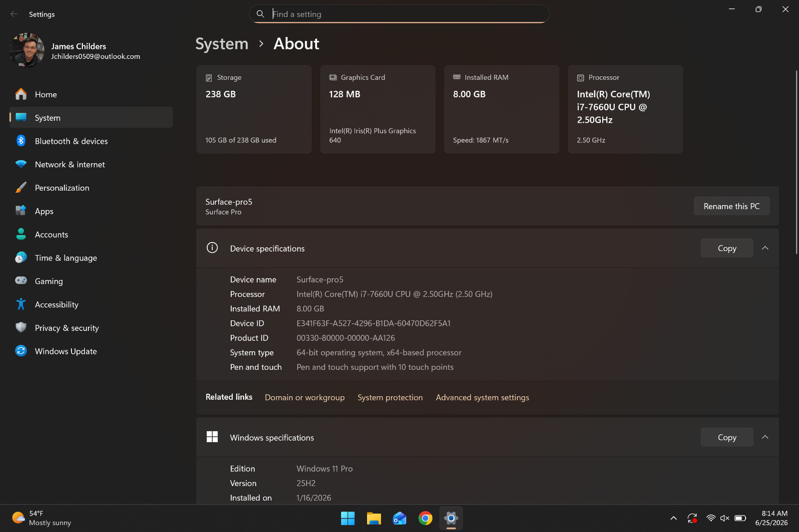
Task: Click Product ID value 00330-80000-00000-AA126
Action: [346, 338]
